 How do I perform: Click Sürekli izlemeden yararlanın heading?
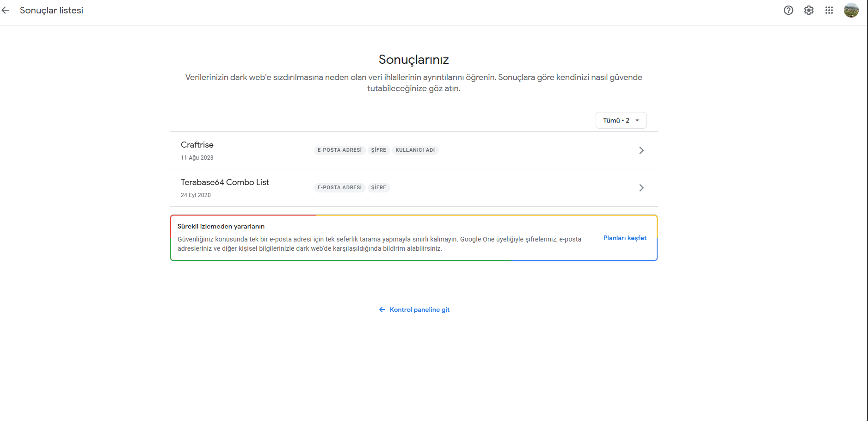point(221,226)
